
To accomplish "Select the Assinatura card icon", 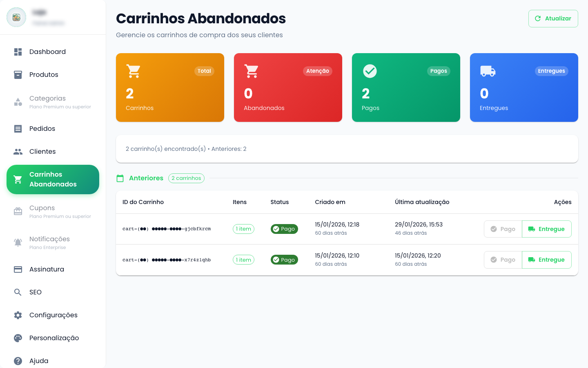I will (18, 269).
